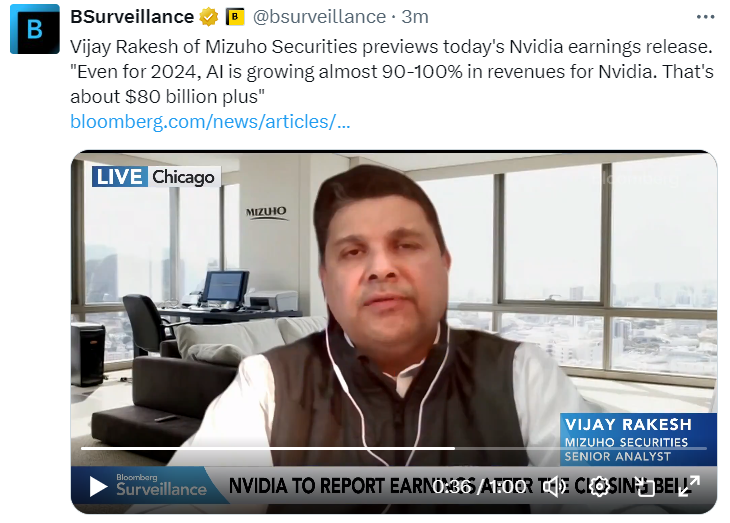The image size is (730, 523).
Task: Open the tweet's more options menu
Action: [x=705, y=17]
